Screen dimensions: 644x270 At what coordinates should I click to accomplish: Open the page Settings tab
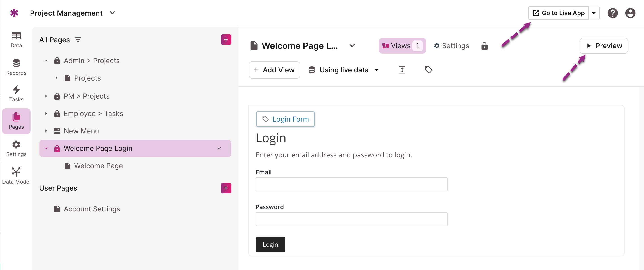(x=451, y=45)
